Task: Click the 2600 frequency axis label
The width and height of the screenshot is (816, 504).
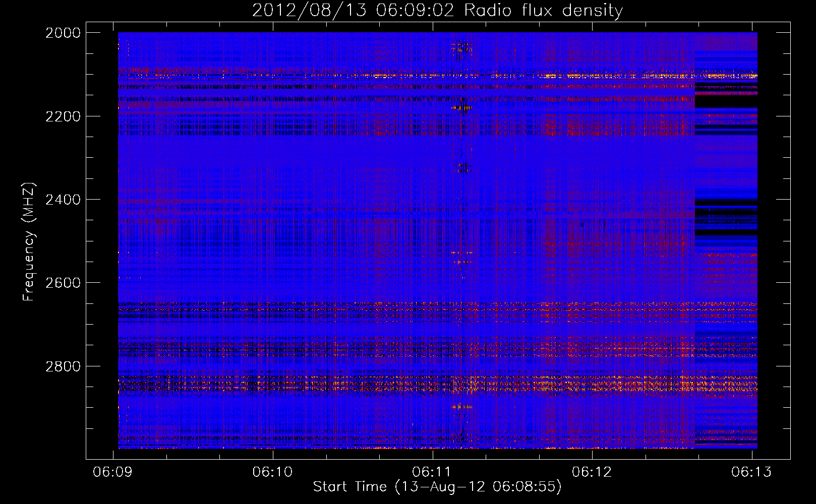Action: (x=63, y=283)
